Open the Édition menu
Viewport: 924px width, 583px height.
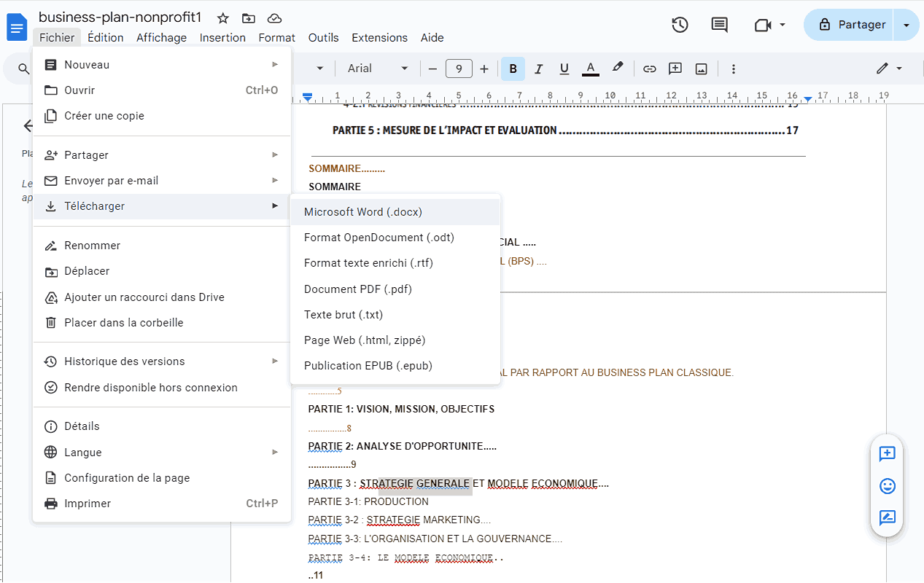tap(106, 38)
